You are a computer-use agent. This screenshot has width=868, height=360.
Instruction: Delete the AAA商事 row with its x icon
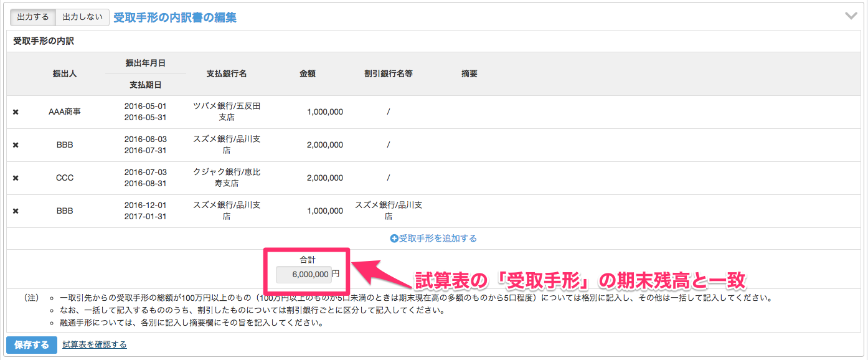16,112
